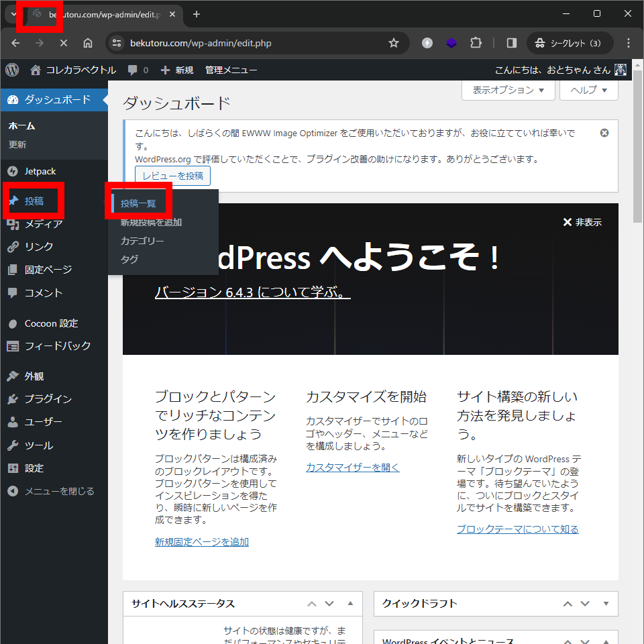
Task: Open Chrome three-dot menu
Action: 629,43
